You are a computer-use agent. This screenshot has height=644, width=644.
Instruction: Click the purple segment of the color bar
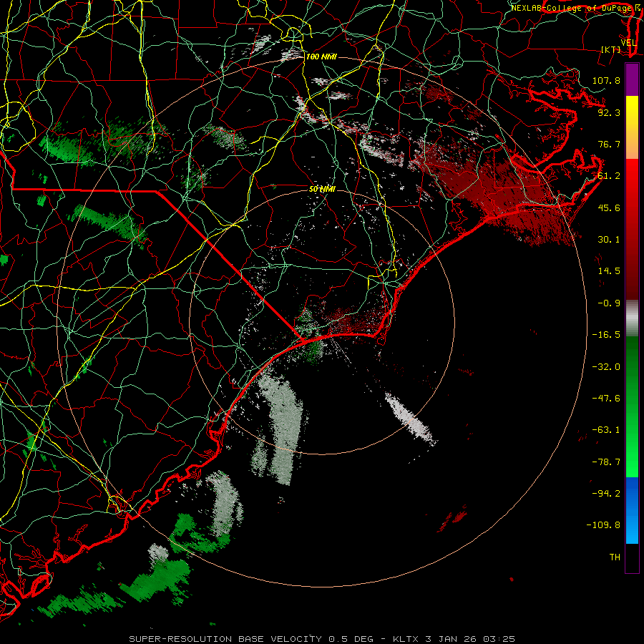coord(632,79)
